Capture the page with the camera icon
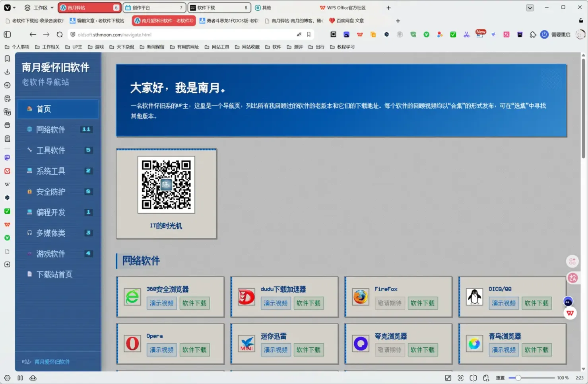The height and width of the screenshot is (384, 588). 460,378
